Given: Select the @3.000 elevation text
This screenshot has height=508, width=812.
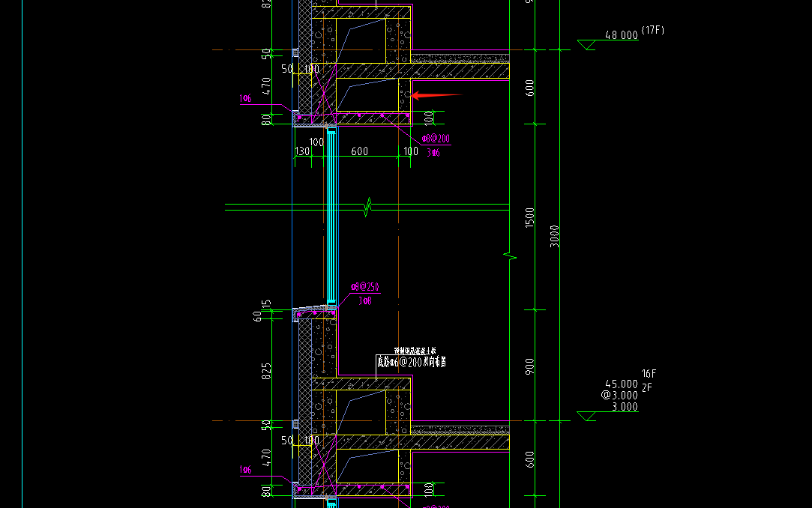Looking at the screenshot, I should tap(619, 395).
